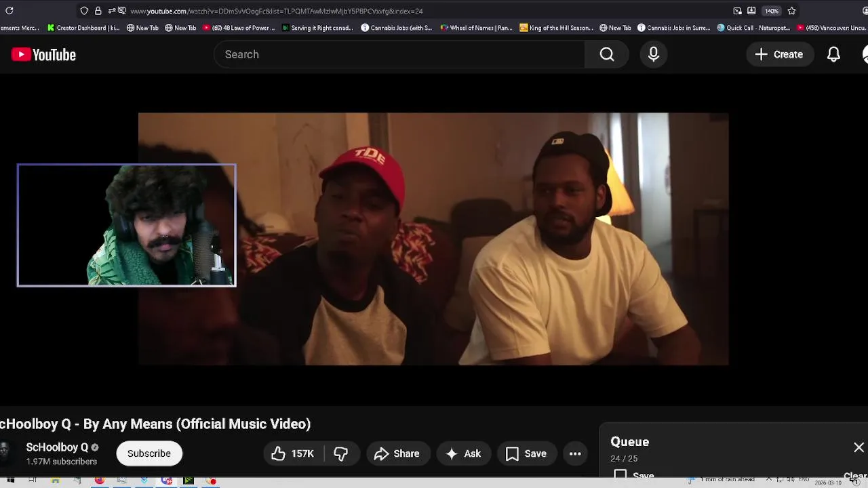Open Wheel of Names bookmark
Viewport: 868px width, 488px height.
tap(477, 28)
